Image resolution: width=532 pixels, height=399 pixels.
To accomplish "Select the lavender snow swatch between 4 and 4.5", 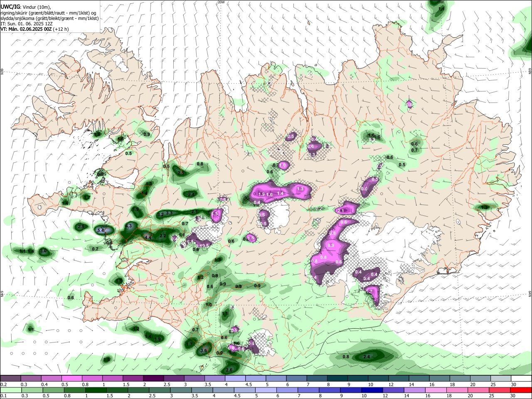I will coord(234,378).
